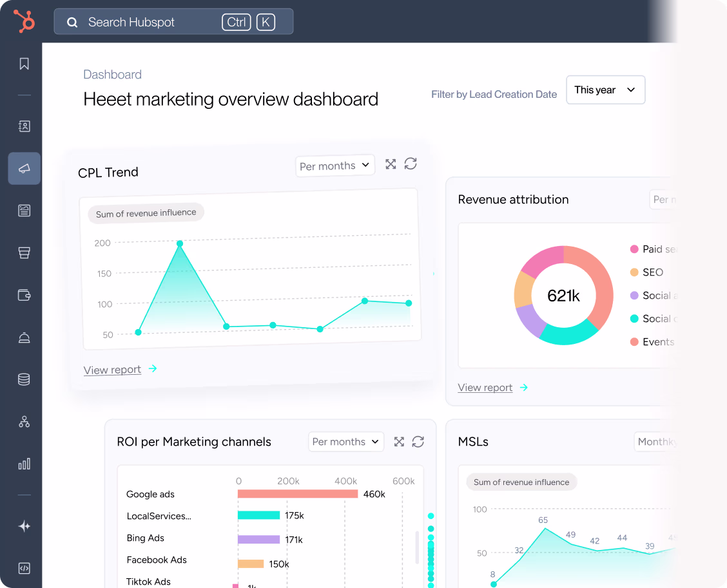Click the Facebook Ads row label
Image resolution: width=727 pixels, height=588 pixels.
[x=157, y=560]
